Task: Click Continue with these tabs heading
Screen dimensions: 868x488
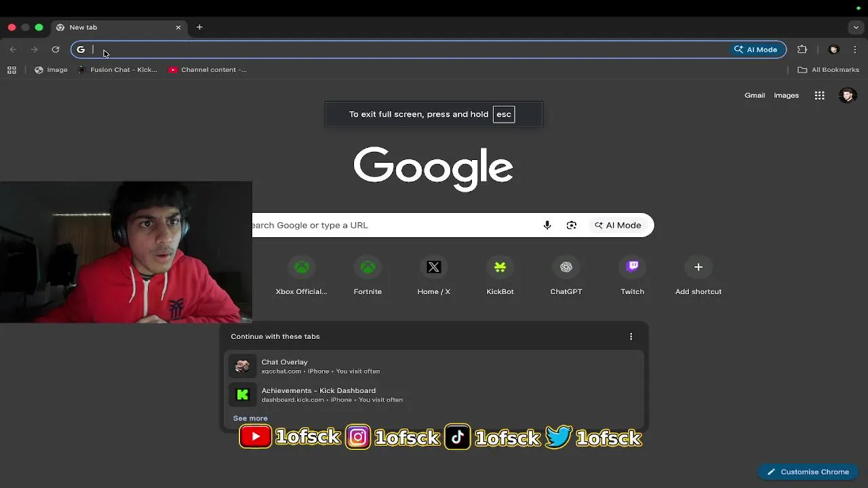Action: 275,337
